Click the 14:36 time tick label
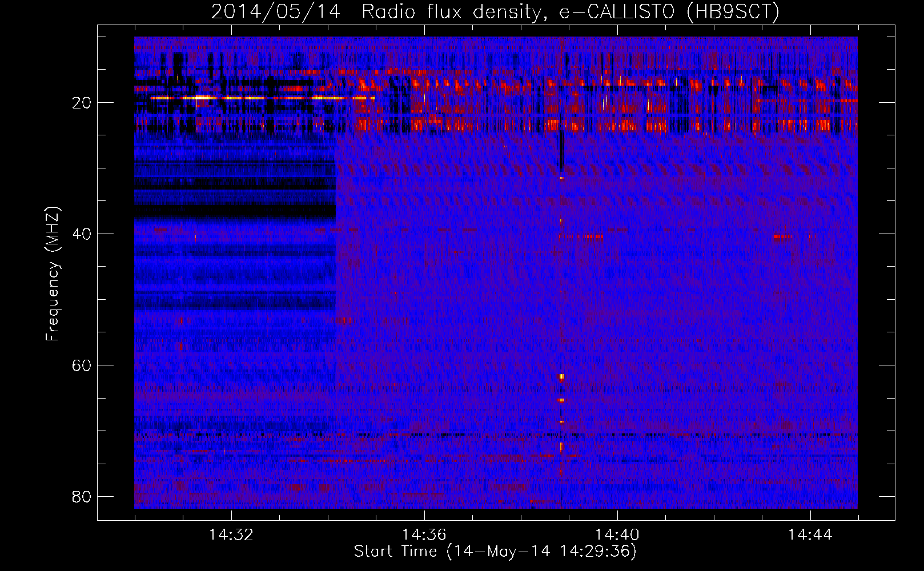Viewport: 924px width, 571px height. [424, 535]
